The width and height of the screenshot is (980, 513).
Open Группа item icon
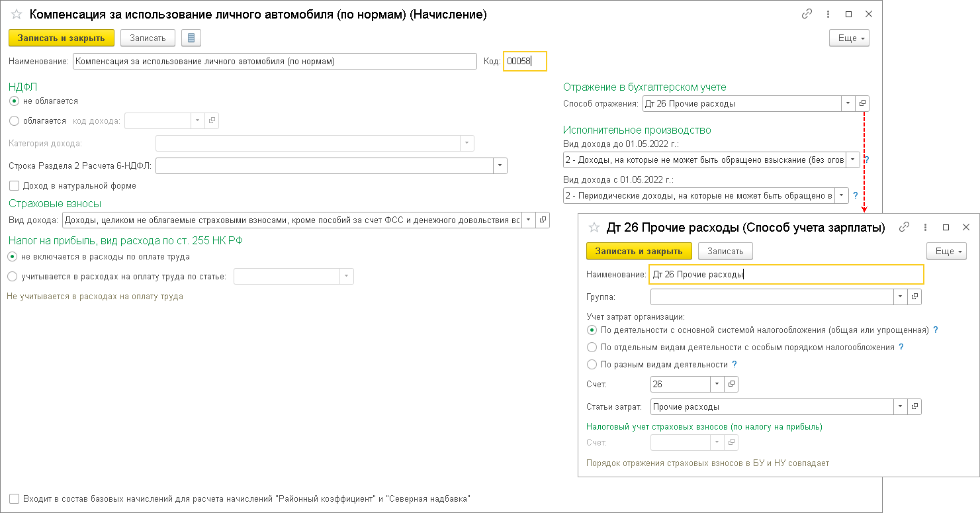(914, 297)
